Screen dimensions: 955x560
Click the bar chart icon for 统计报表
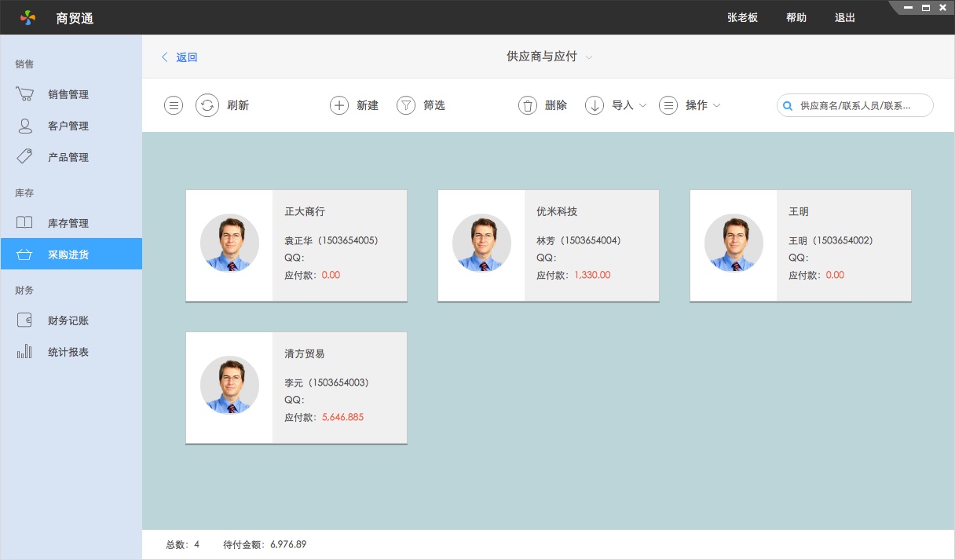coord(24,352)
